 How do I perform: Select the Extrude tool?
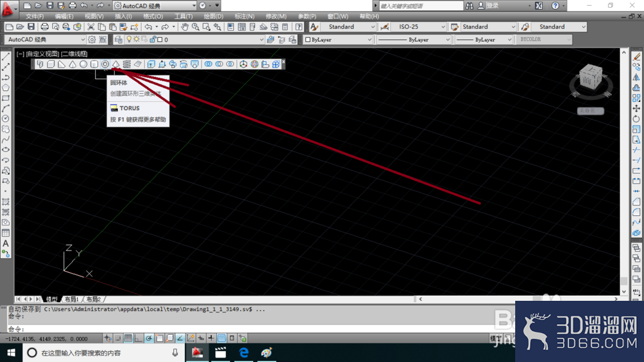(x=151, y=64)
